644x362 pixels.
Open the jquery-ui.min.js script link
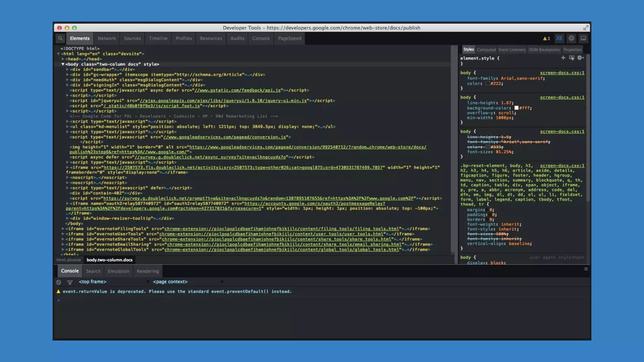(x=223, y=101)
